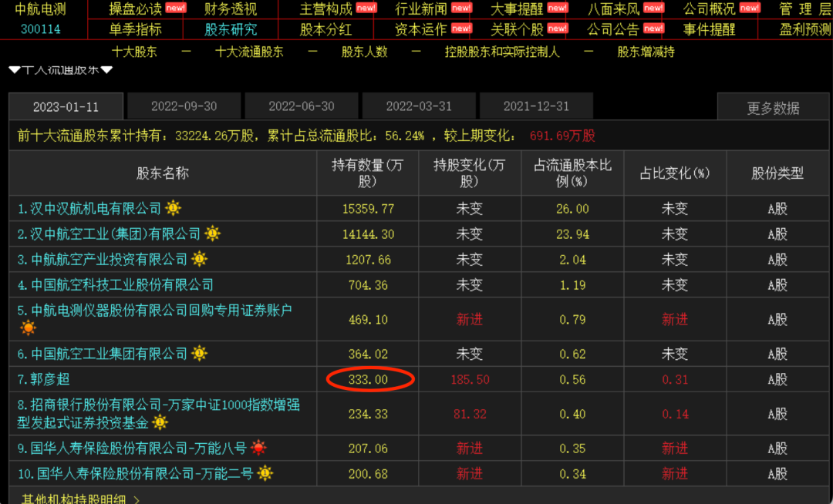Click sun icon beside 汉中航空工业(集团)有限公司
The height and width of the screenshot is (504, 833).
point(213,234)
